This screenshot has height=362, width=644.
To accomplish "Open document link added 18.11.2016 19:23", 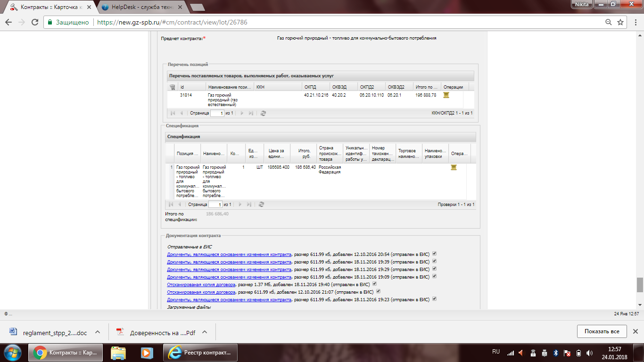I will [229, 300].
